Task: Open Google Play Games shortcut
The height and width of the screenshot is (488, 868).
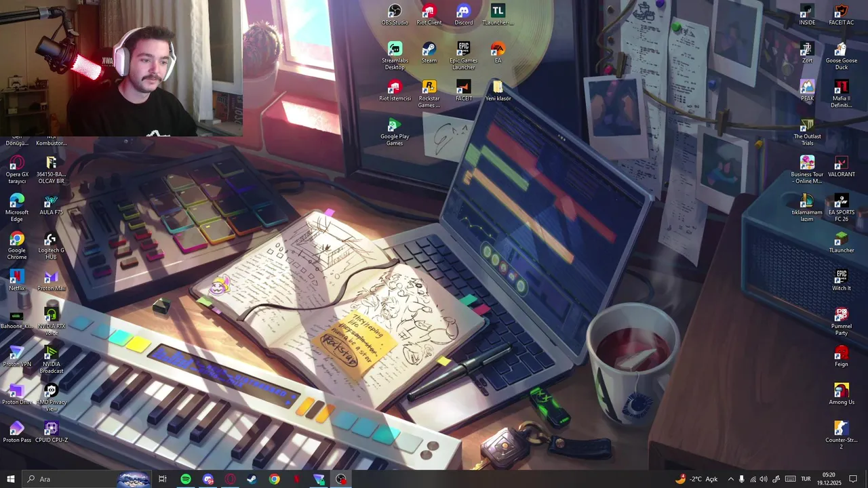Action: point(395,132)
